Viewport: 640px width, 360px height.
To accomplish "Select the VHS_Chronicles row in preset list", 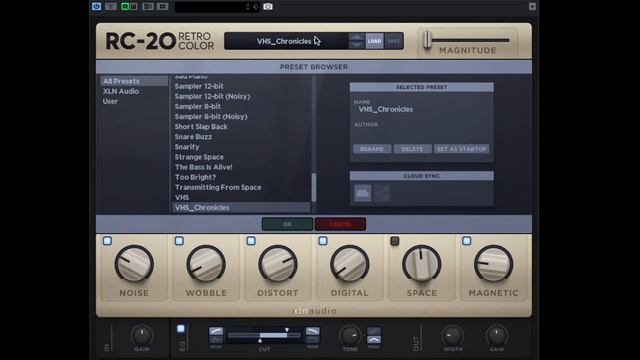I will point(241,207).
